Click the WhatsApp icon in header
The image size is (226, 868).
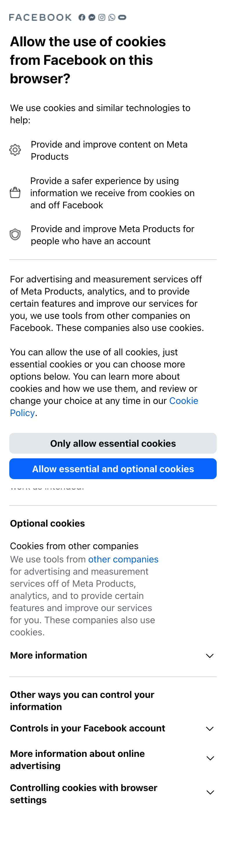tap(112, 17)
